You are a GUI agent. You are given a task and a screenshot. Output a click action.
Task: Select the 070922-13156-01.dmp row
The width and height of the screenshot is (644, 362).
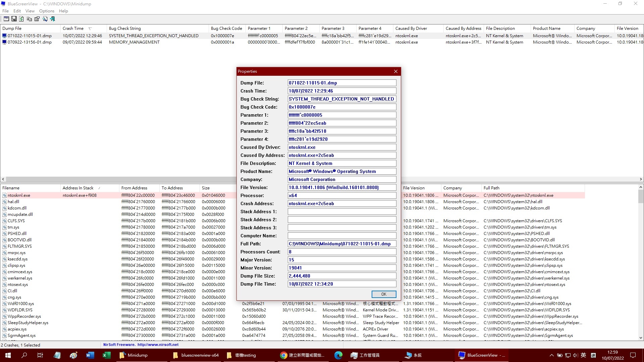30,42
